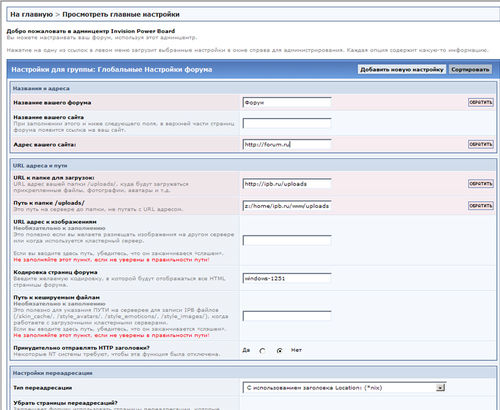Select 'Да' radio for forced HTTP headers
This screenshot has width=500, height=410.
262,350
